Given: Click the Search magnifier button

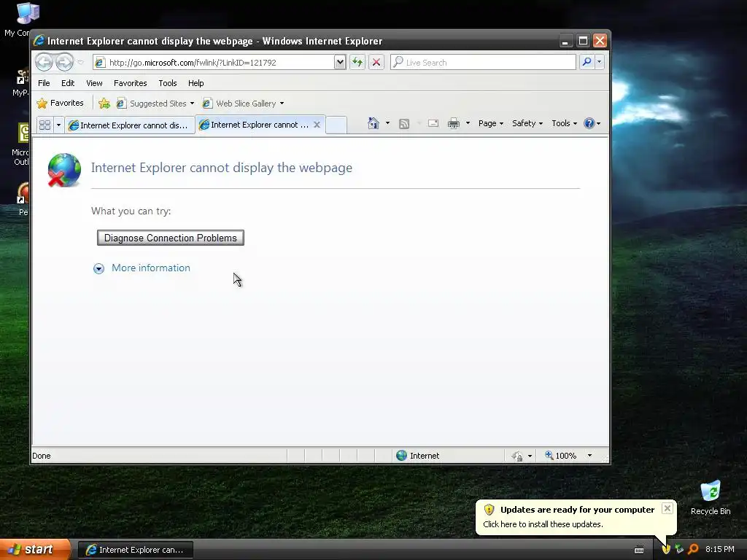Looking at the screenshot, I should coord(587,62).
